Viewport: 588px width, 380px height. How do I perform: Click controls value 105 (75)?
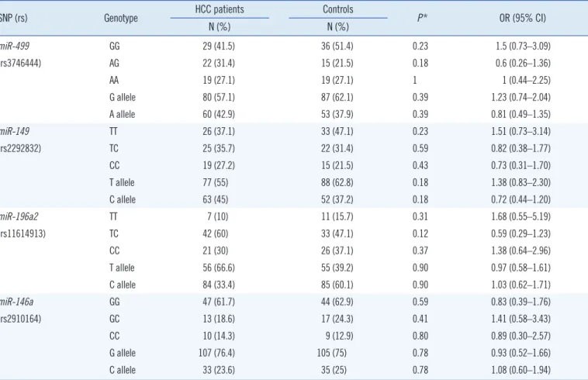pyautogui.click(x=332, y=353)
